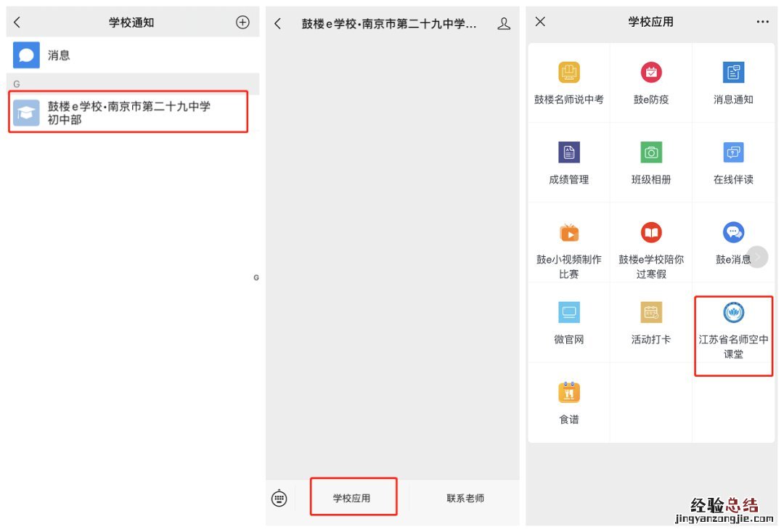Open 鼓e小视频制作比赛 icon
The width and height of the screenshot is (784, 532).
pos(569,233)
